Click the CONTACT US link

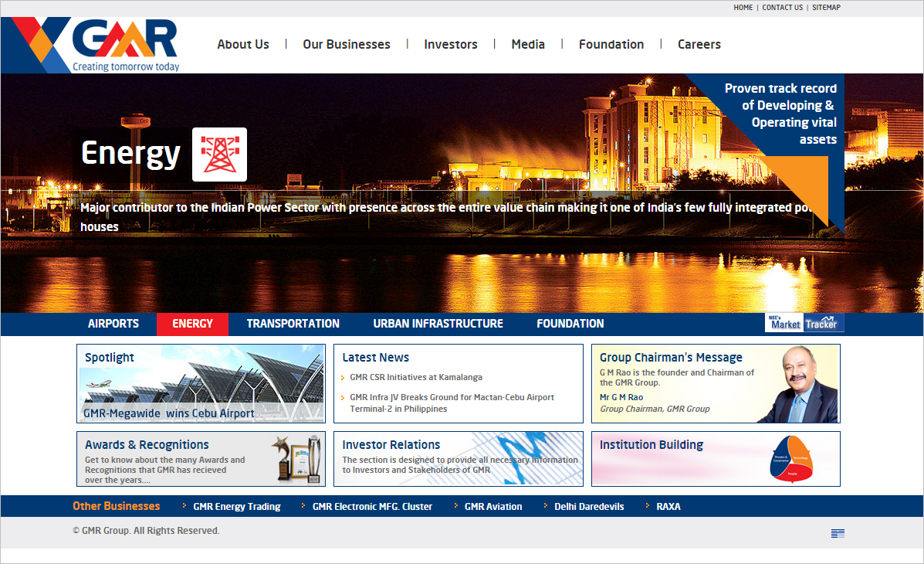pos(782,8)
